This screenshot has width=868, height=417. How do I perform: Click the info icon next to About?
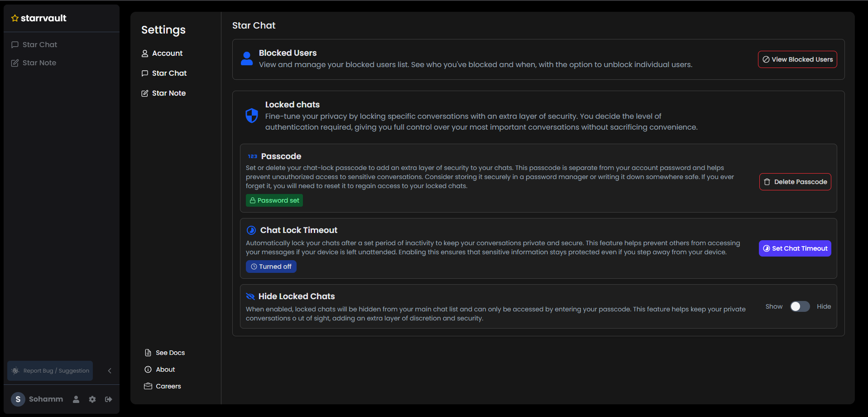pyautogui.click(x=148, y=369)
